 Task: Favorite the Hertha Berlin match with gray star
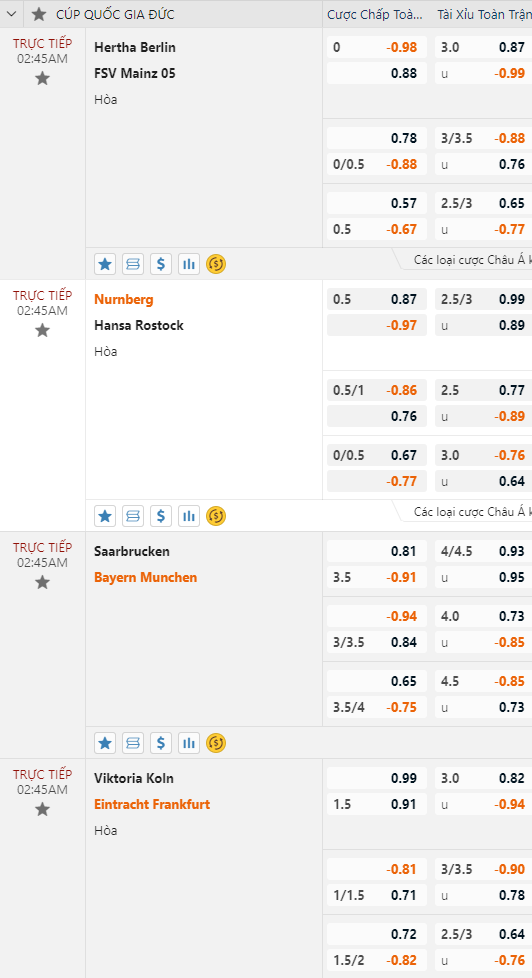(42, 79)
